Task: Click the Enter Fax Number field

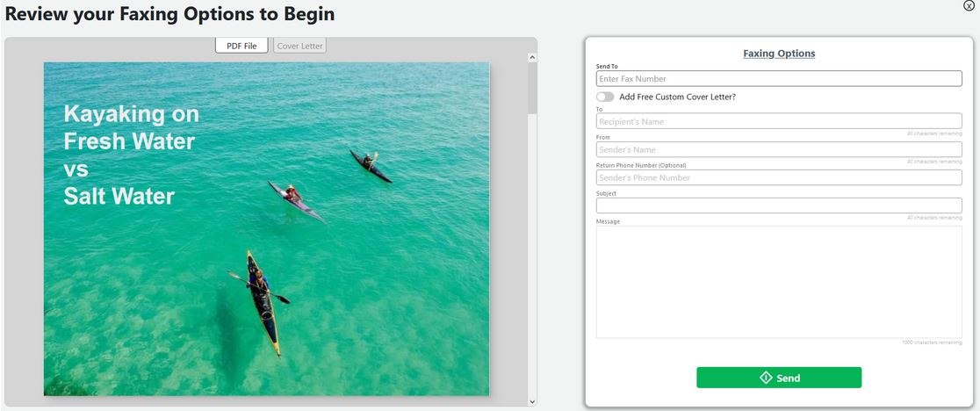Action: pos(779,79)
